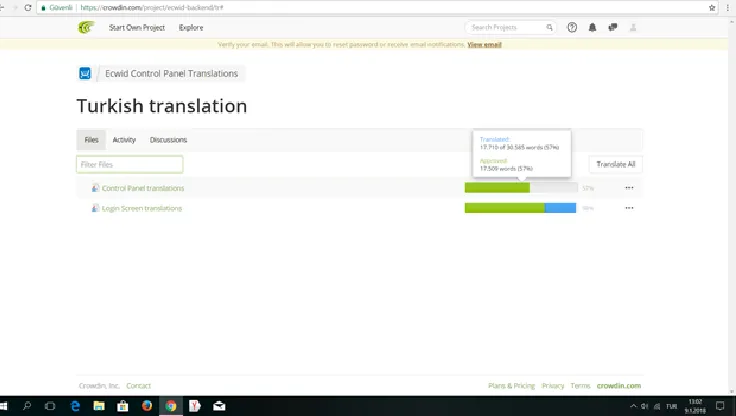The height and width of the screenshot is (416, 736).
Task: Focus the Filter Files input field
Action: [130, 164]
